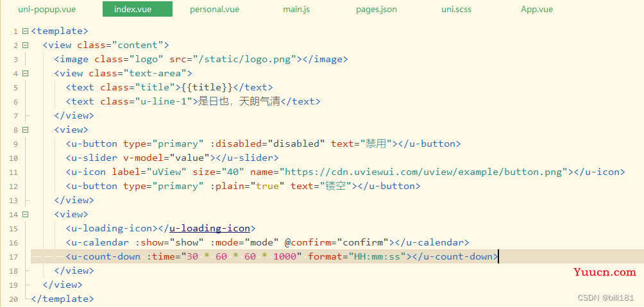Open the personal.vue tab
This screenshot has height=307, width=644.
tap(214, 10)
